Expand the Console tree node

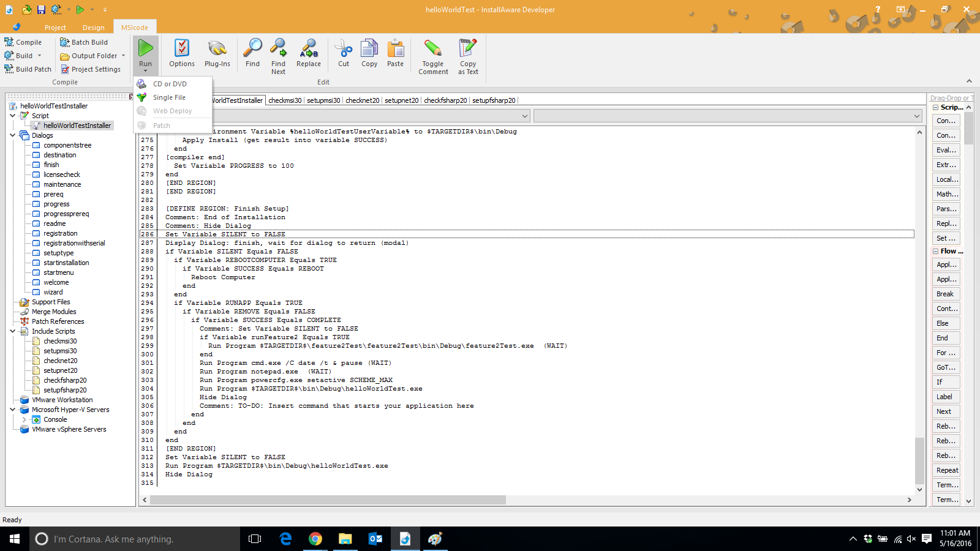click(x=24, y=419)
